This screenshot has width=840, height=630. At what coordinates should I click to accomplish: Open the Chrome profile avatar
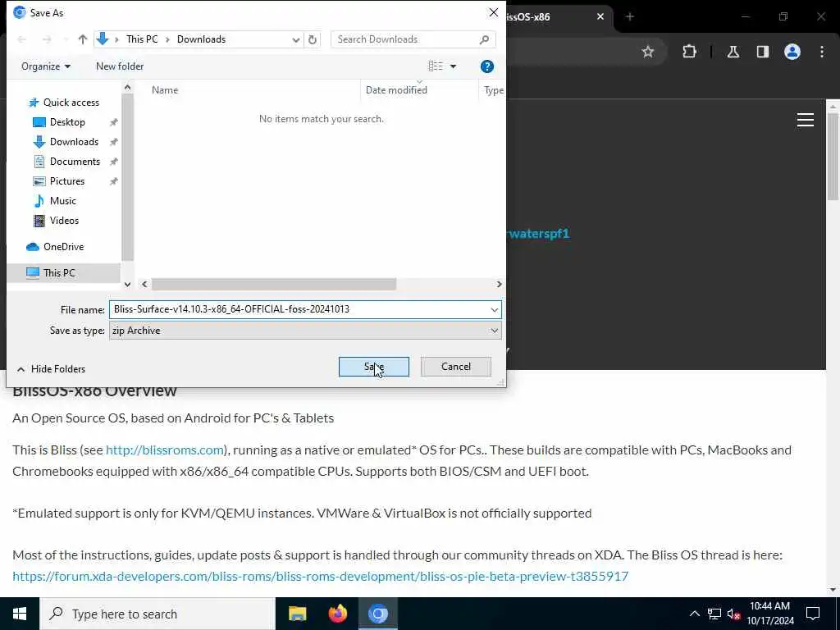792,52
